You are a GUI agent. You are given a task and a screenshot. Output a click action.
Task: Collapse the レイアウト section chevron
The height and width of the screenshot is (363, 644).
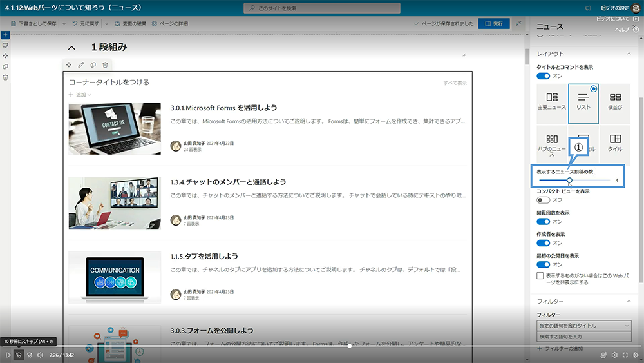pyautogui.click(x=629, y=54)
